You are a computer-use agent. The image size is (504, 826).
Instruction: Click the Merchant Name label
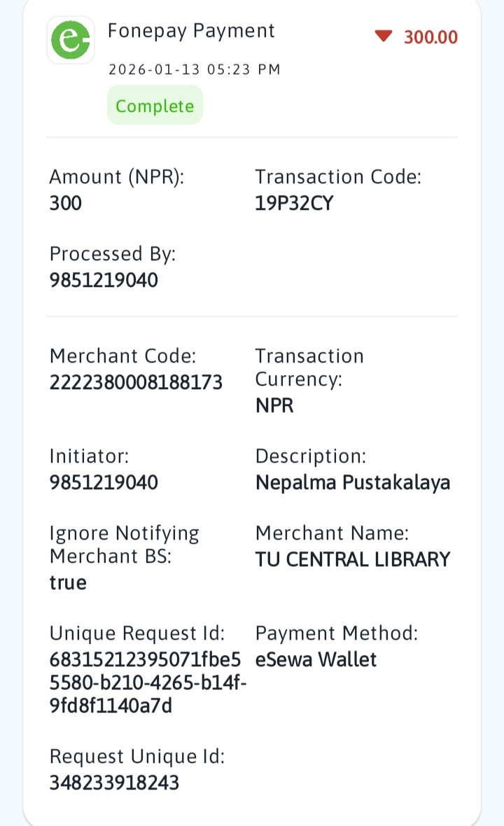point(332,533)
